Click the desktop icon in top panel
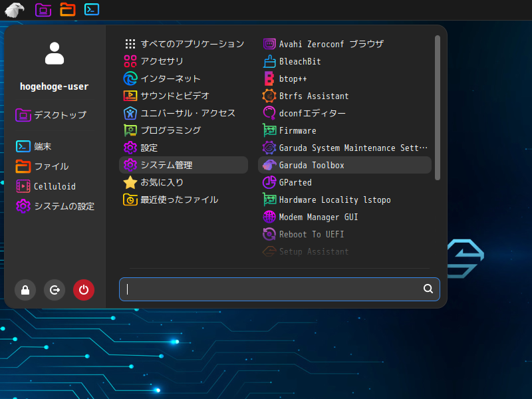 43,9
